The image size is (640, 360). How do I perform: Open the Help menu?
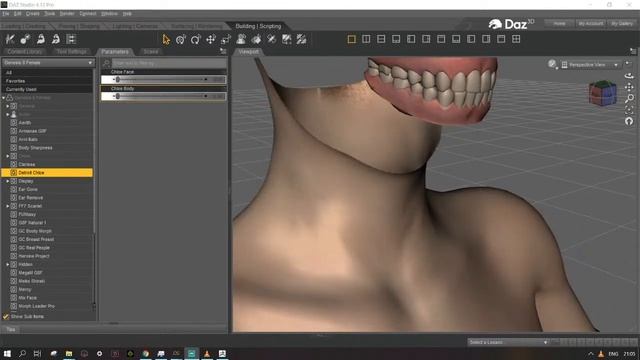pyautogui.click(x=127, y=13)
